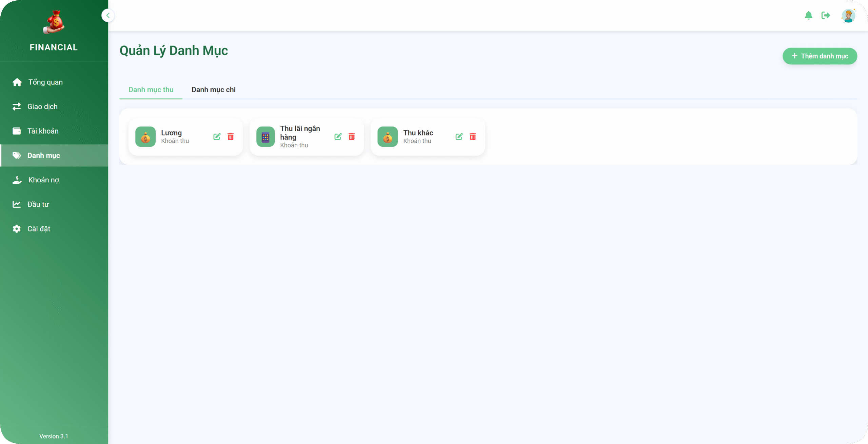Click the logout icon in header
868x444 pixels.
tap(826, 15)
